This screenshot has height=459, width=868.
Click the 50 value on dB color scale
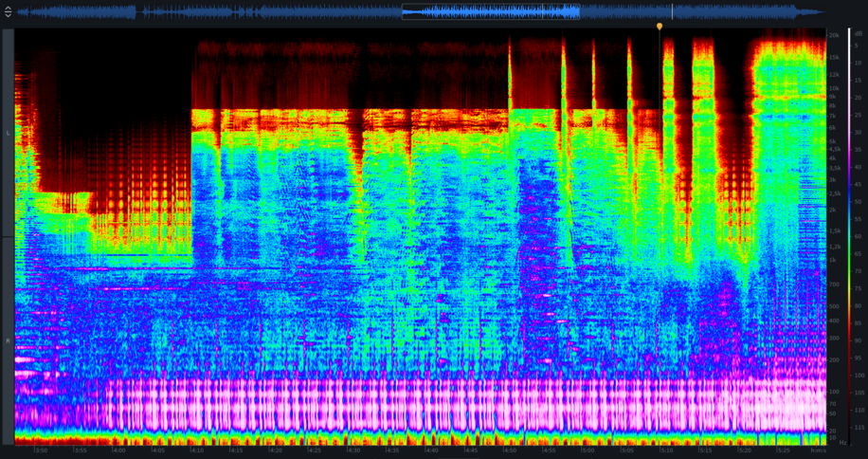point(857,201)
